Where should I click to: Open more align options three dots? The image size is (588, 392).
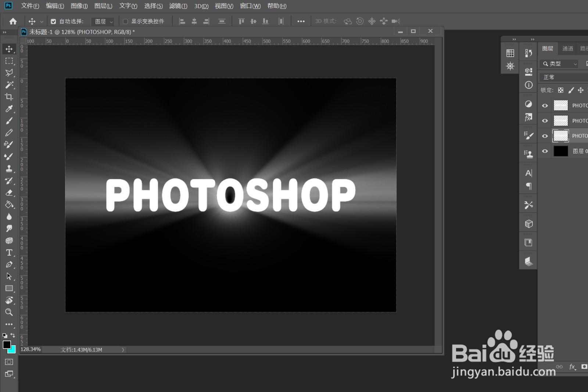[301, 21]
